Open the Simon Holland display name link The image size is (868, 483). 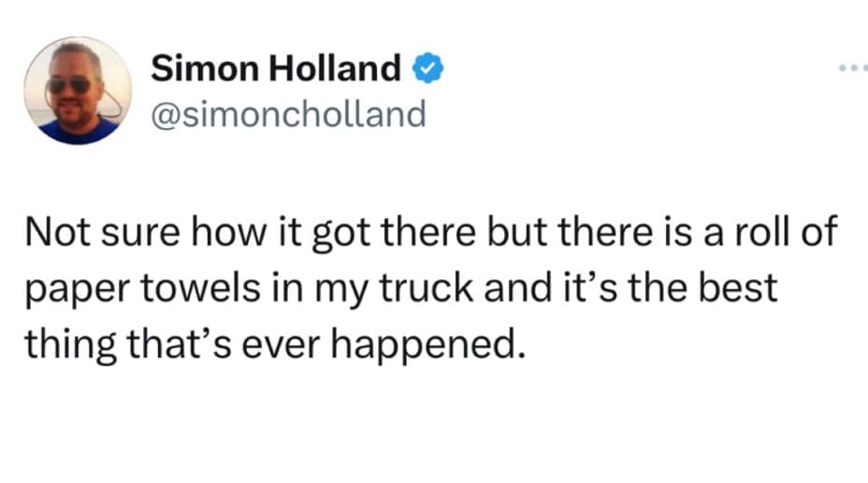coord(276,68)
